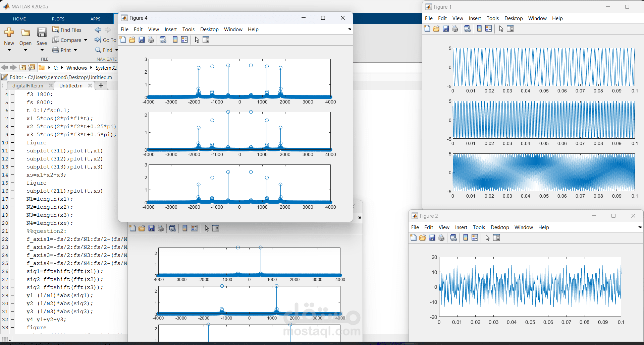Viewport: 644px width, 345px height.
Task: Link/unlink plot icon in Figure 4 toolbar
Action: tap(163, 40)
